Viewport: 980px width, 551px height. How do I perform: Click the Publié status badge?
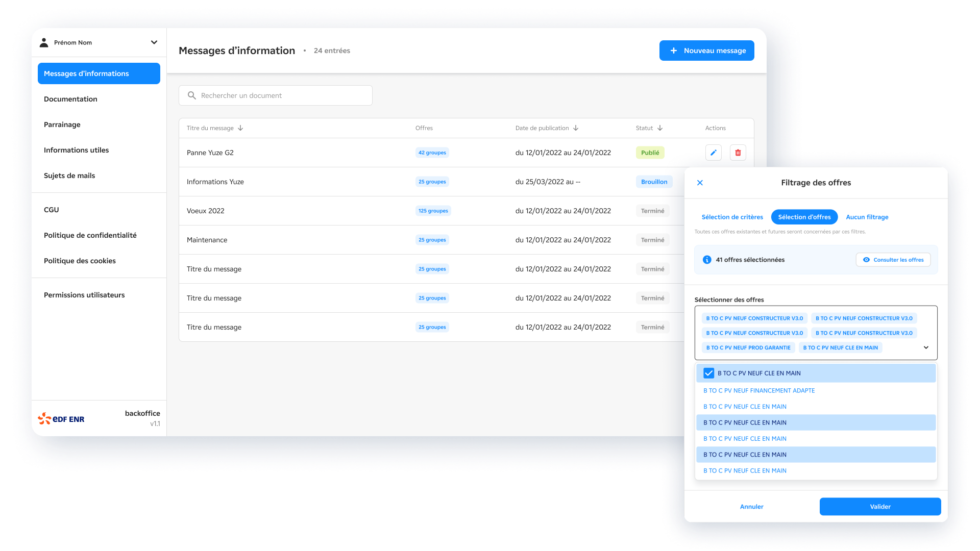point(650,153)
